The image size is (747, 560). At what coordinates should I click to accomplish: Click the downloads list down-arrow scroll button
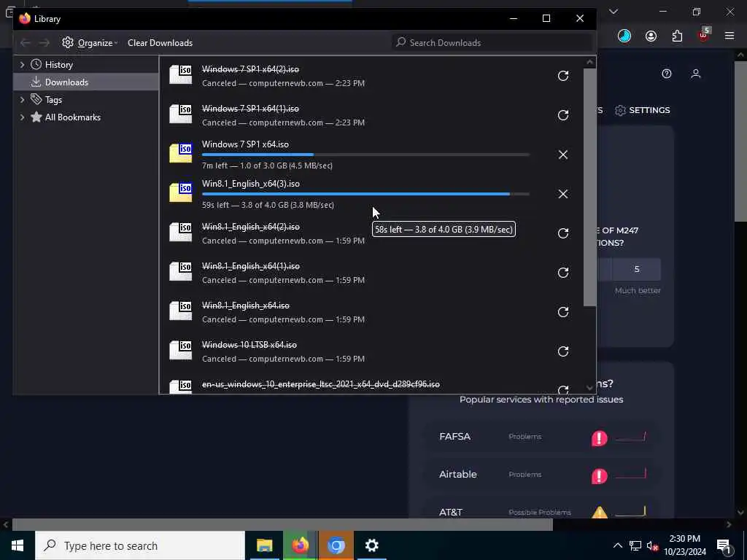[589, 388]
